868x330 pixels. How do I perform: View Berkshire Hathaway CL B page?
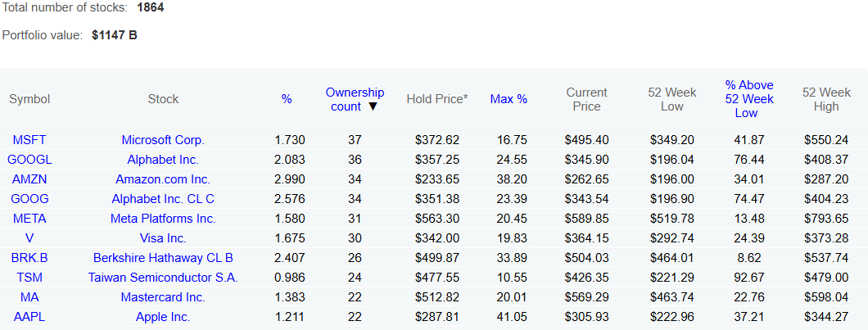[x=163, y=258]
